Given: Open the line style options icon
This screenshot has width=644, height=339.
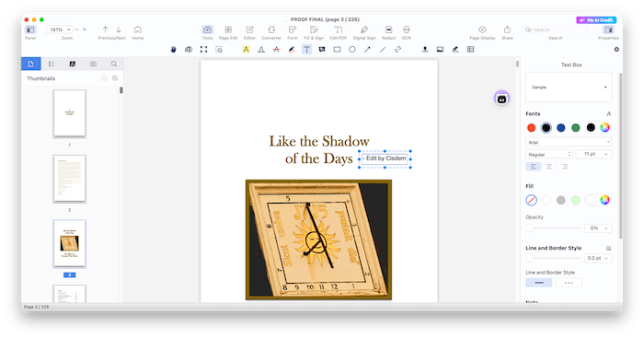Looking at the screenshot, I should pyautogui.click(x=608, y=248).
